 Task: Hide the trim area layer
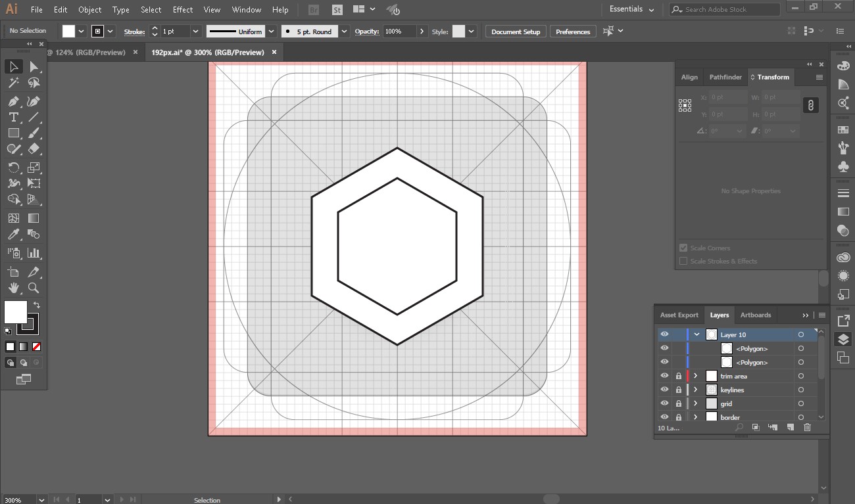(664, 376)
